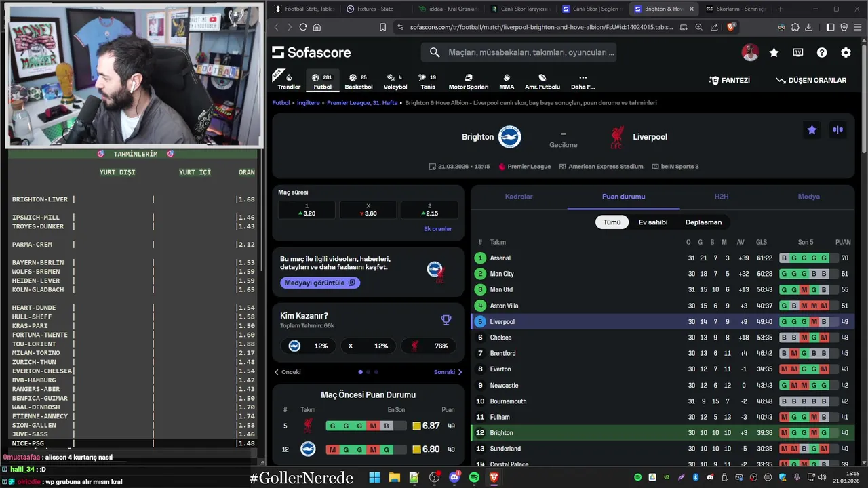
Task: Open the TV schedule icon
Action: pyautogui.click(x=798, y=52)
